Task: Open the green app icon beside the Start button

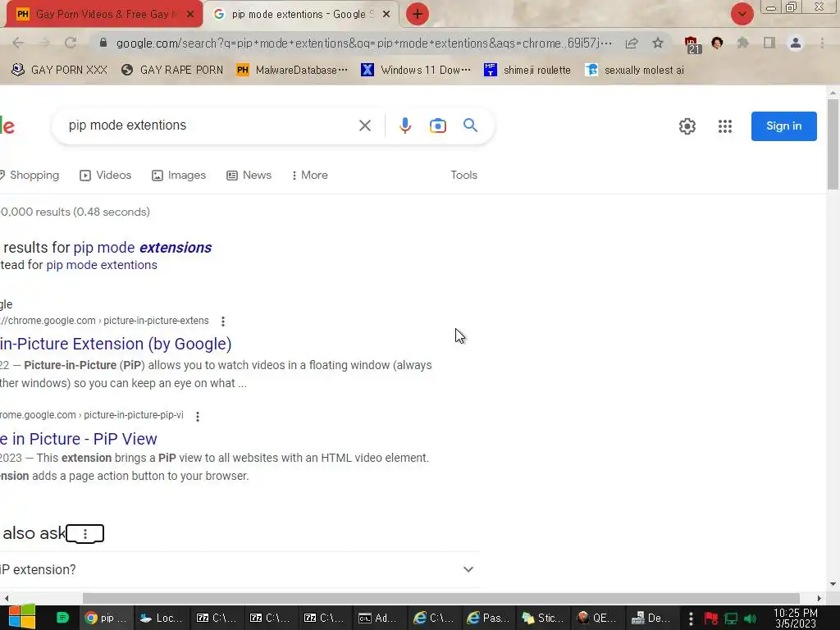Action: pos(62,618)
